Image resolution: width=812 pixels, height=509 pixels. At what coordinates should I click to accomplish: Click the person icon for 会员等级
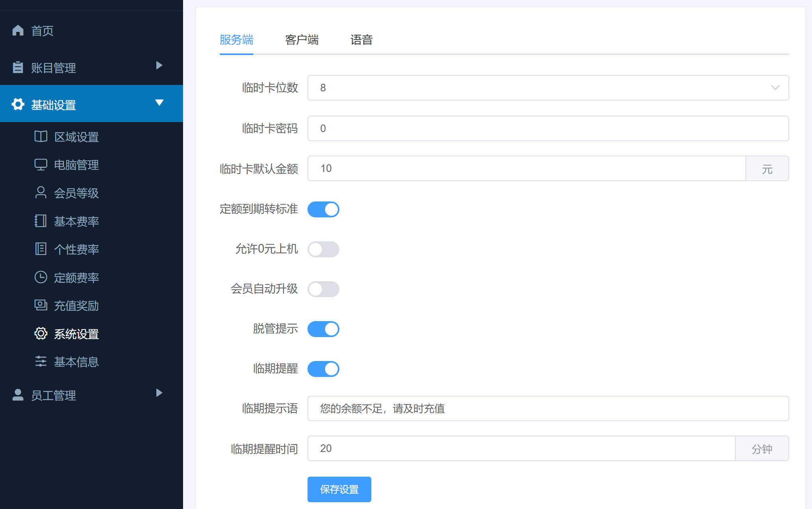[41, 193]
